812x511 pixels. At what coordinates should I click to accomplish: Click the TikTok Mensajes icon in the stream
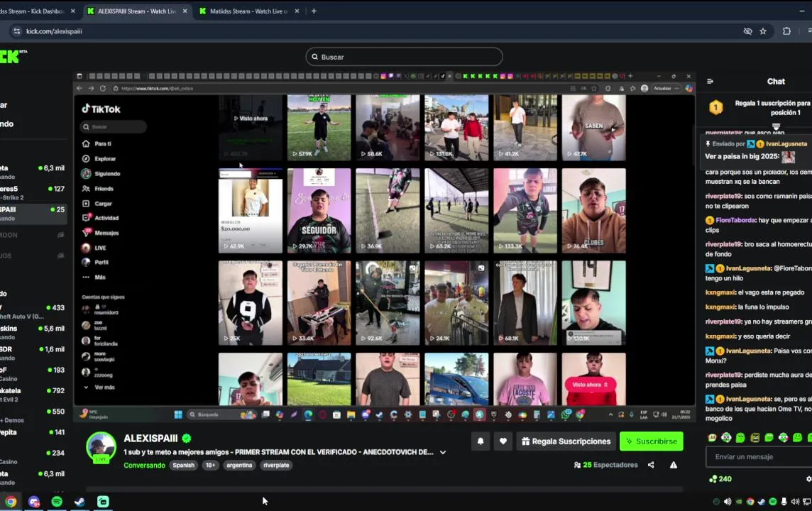pos(86,233)
